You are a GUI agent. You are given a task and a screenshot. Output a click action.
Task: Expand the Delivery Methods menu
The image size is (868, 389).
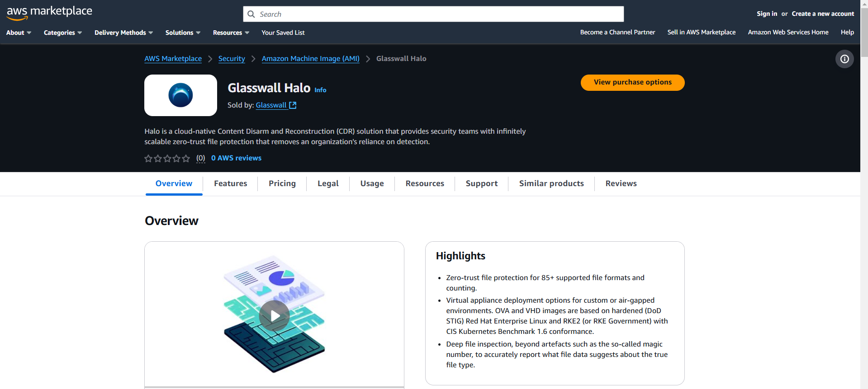point(123,33)
